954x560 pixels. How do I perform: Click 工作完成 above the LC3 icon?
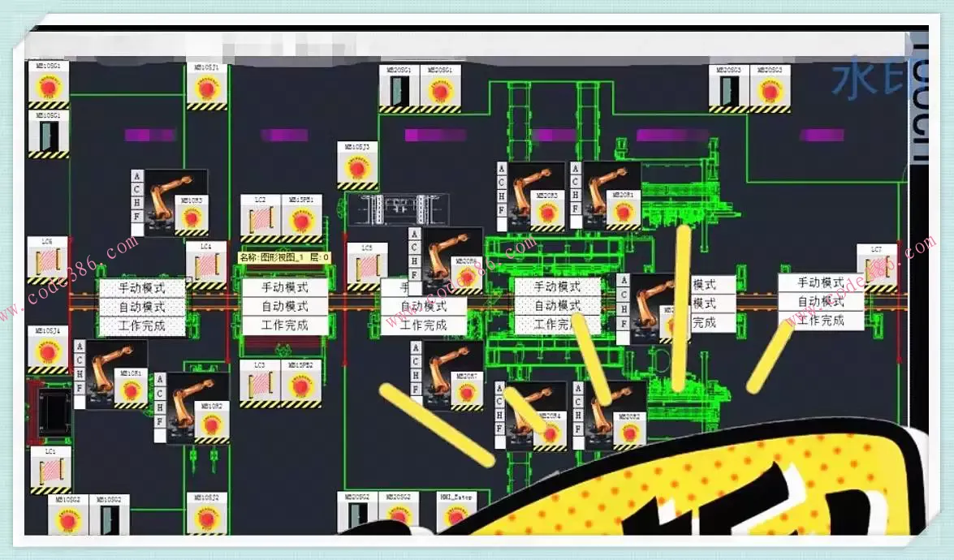point(285,325)
